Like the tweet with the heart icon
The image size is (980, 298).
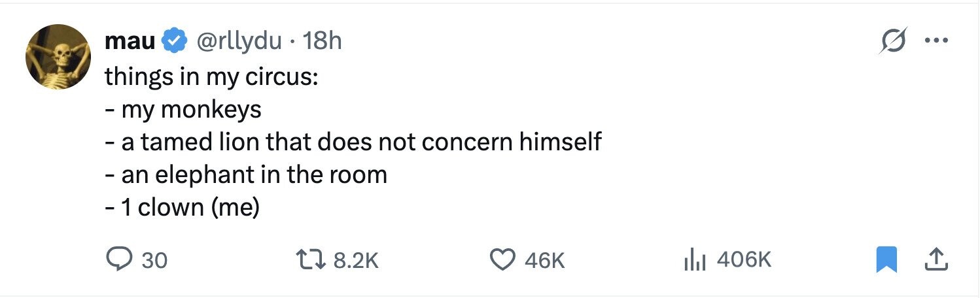click(502, 260)
